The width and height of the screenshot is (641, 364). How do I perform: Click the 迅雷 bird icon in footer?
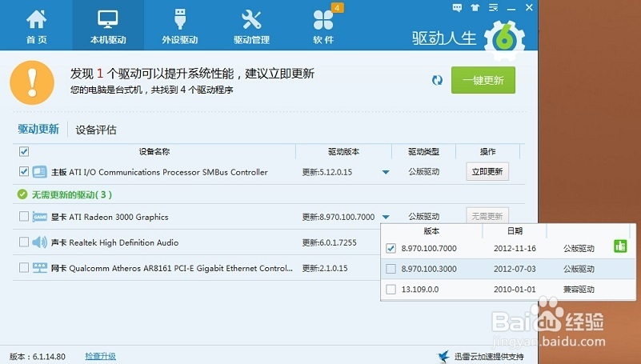443,356
